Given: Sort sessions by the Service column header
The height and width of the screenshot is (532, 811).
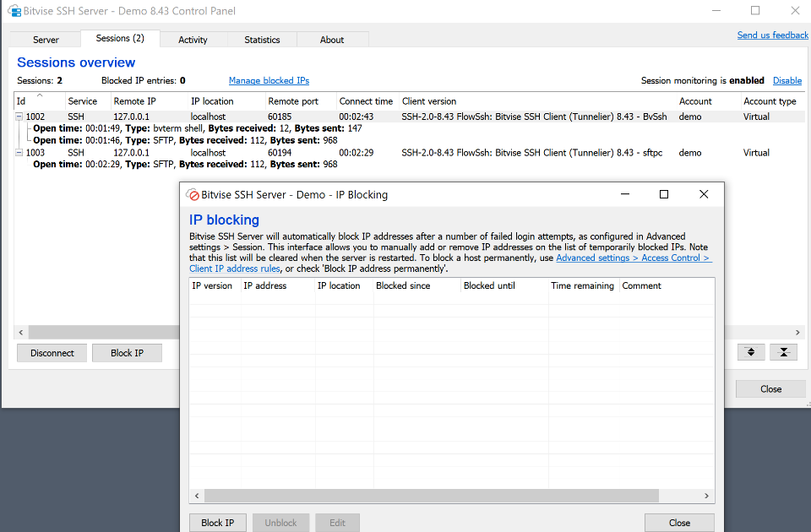Looking at the screenshot, I should click(87, 101).
